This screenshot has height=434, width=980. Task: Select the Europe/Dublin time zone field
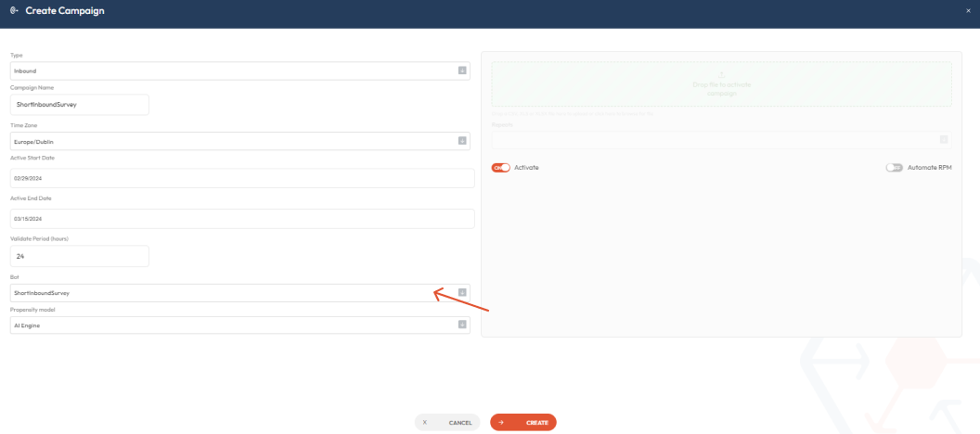(240, 141)
